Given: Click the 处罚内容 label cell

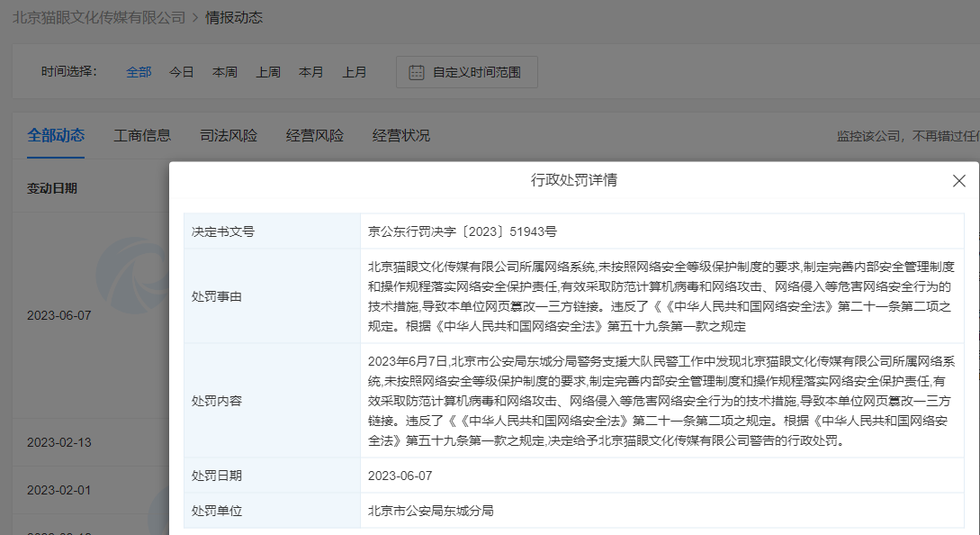Looking at the screenshot, I should [272, 401].
